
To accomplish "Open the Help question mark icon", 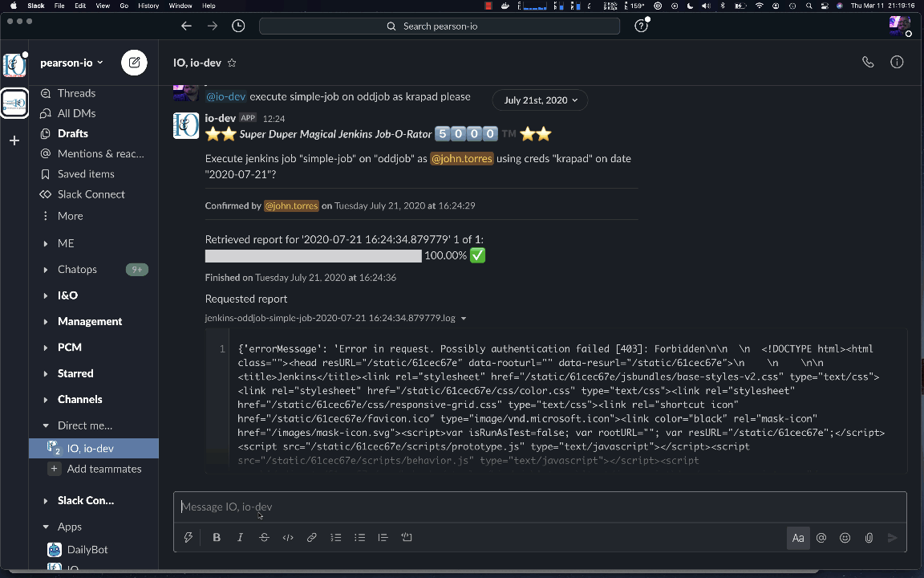I will 641,26.
